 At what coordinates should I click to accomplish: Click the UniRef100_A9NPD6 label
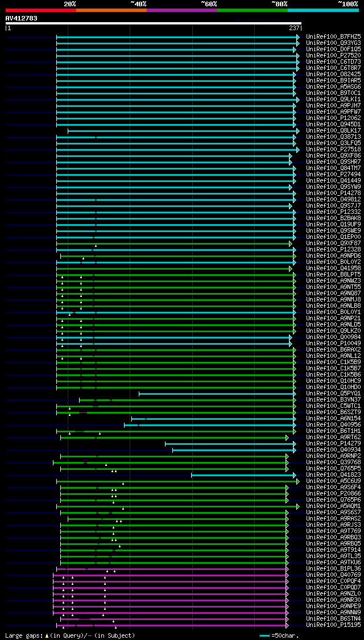(x=333, y=256)
